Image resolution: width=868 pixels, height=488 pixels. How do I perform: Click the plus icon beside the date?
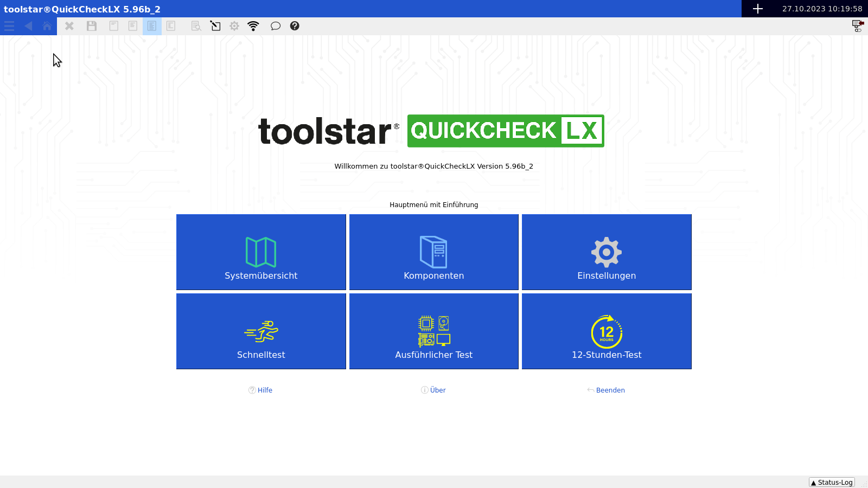[758, 9]
